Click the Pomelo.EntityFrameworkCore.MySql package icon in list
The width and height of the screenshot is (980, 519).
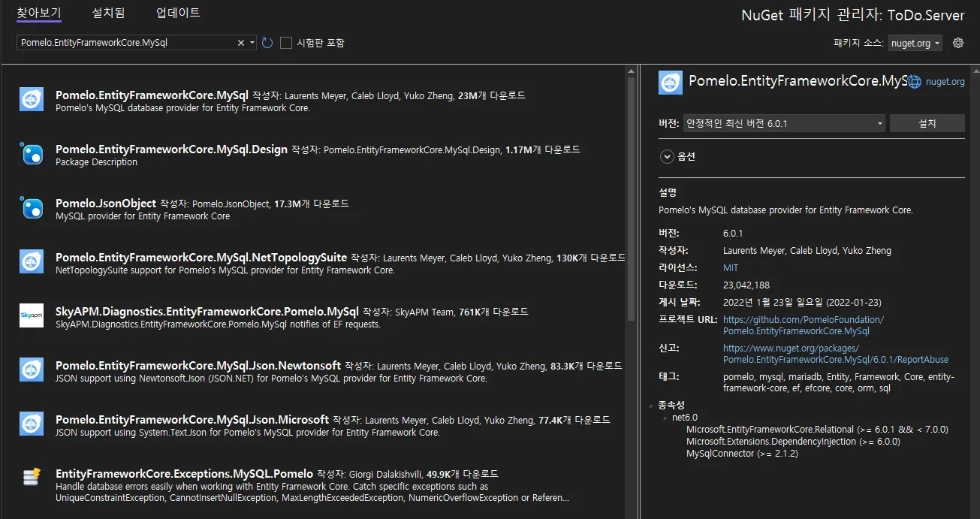pos(32,100)
